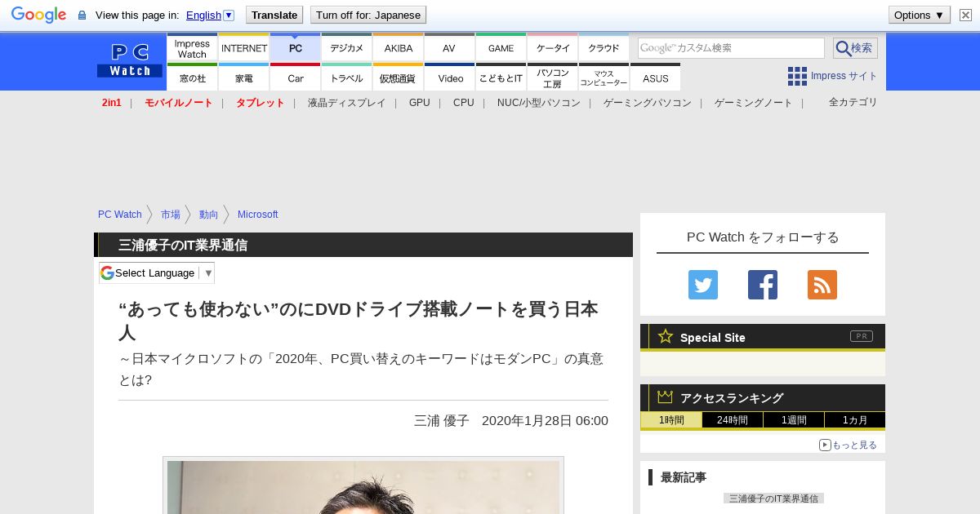Open the 窓の杜 site tab
Viewport: 980px width, 514px height.
tap(192, 78)
